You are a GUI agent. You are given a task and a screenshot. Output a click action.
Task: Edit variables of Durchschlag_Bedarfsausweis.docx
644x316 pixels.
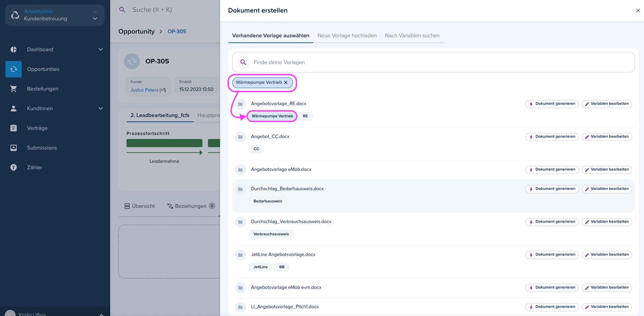607,189
